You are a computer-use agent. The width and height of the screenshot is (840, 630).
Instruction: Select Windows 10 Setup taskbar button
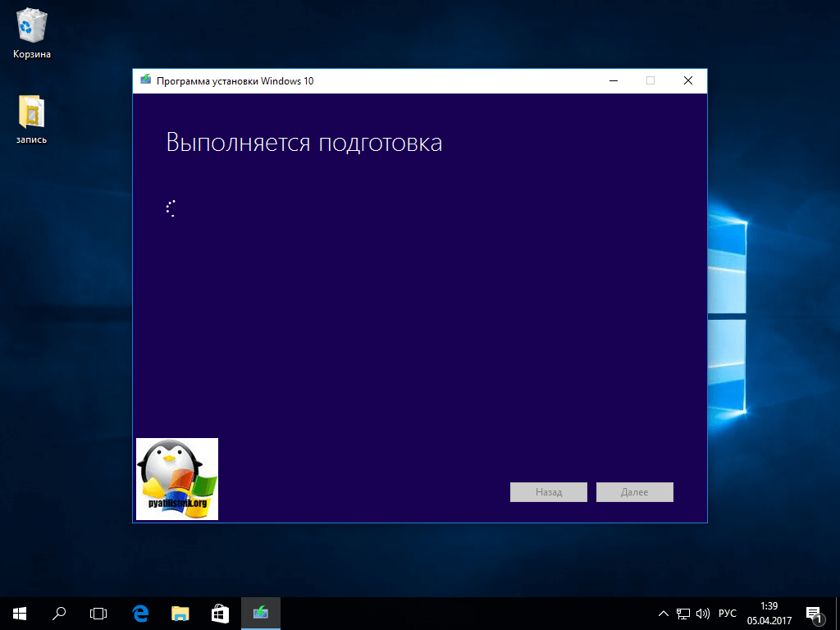tap(260, 614)
